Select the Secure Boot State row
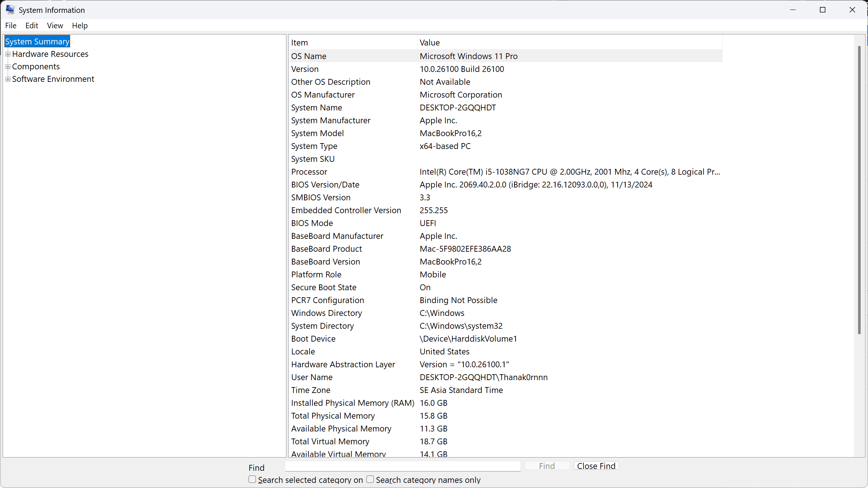 coord(323,288)
